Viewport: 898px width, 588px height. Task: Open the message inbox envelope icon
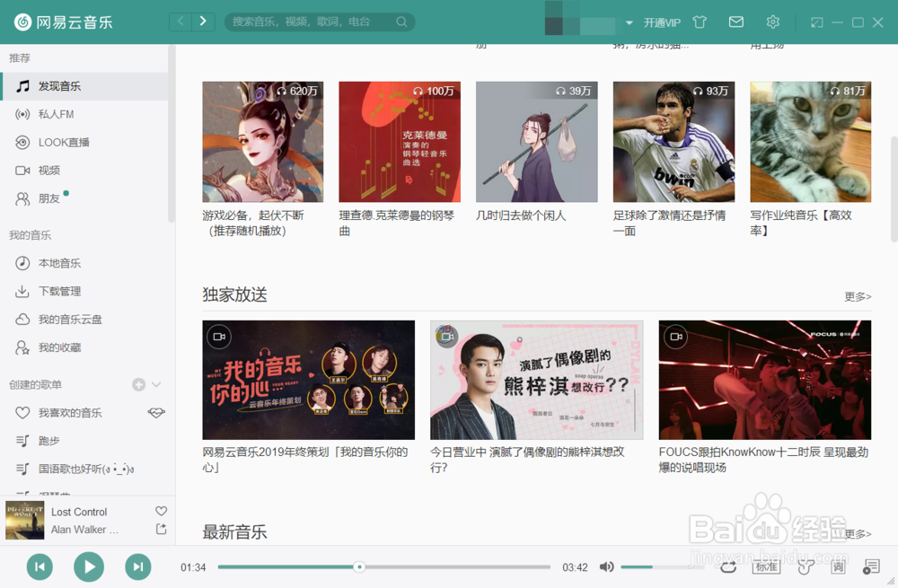point(735,22)
